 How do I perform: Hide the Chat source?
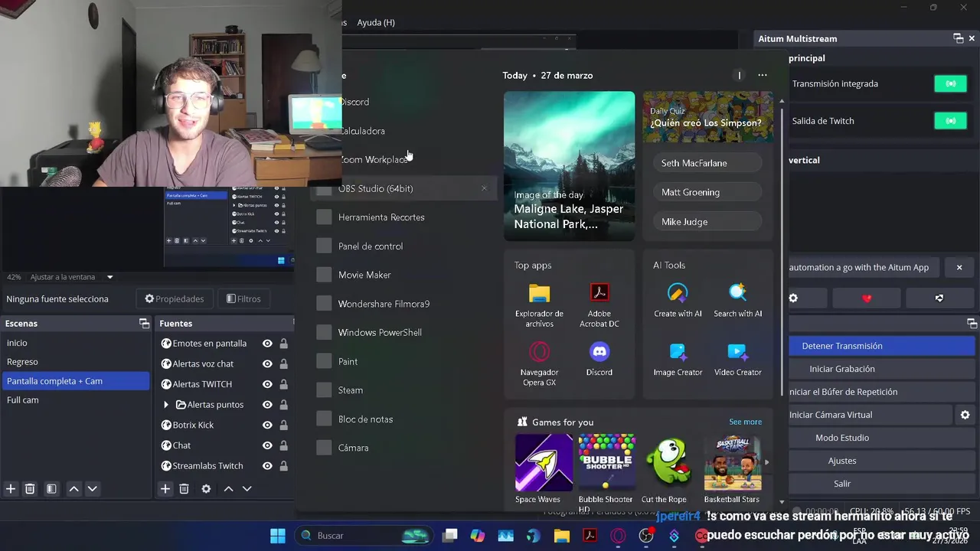pyautogui.click(x=267, y=445)
